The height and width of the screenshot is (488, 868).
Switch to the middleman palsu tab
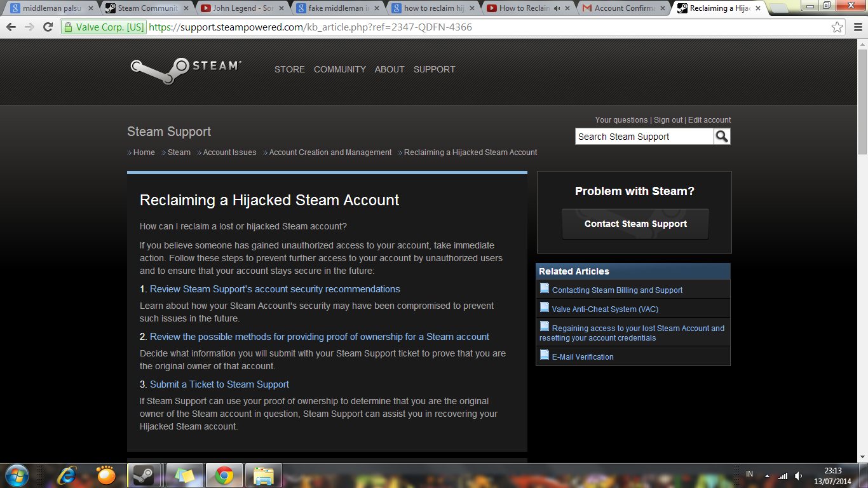pyautogui.click(x=52, y=8)
